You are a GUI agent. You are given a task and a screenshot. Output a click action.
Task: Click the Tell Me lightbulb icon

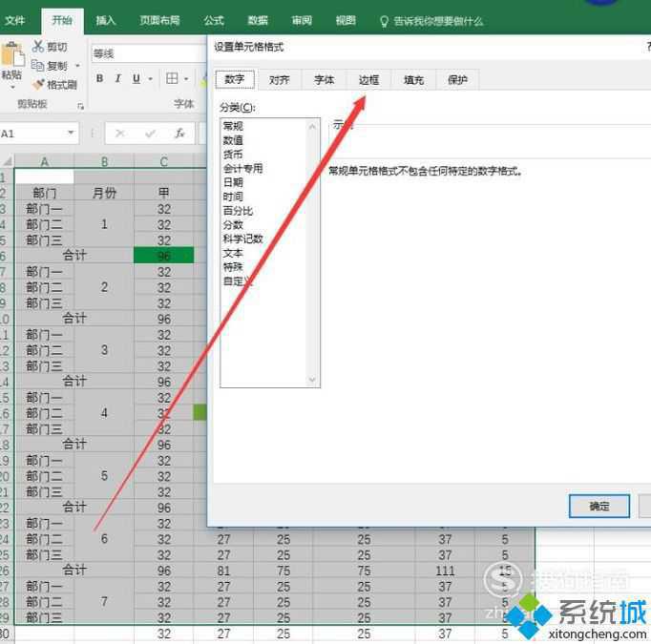coord(384,21)
